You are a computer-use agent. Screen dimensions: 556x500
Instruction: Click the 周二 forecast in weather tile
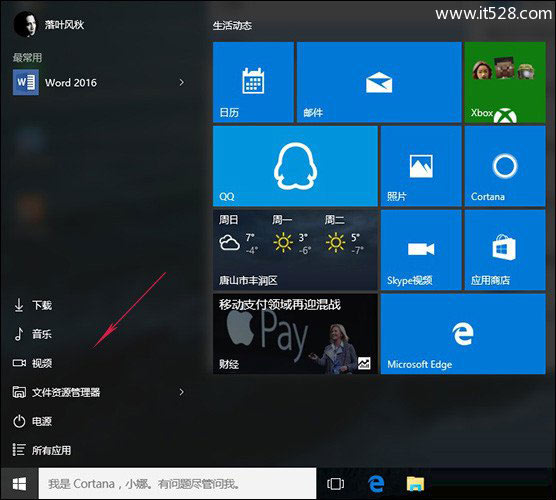click(345, 235)
